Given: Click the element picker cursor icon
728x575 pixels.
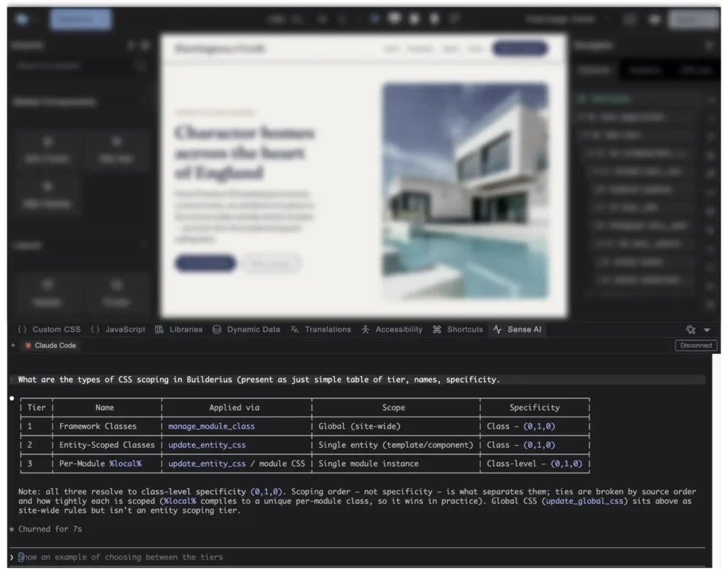Looking at the screenshot, I should [x=691, y=330].
